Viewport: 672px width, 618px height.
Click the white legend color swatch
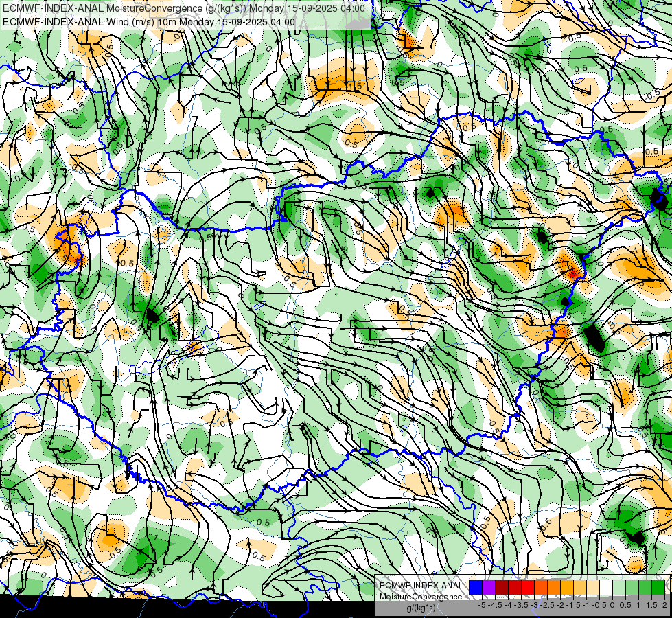click(606, 587)
